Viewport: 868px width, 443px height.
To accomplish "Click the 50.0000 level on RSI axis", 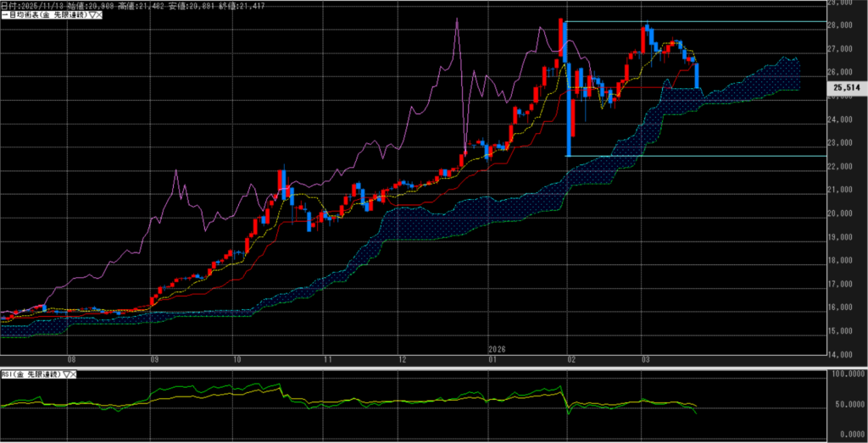I will click(848, 405).
